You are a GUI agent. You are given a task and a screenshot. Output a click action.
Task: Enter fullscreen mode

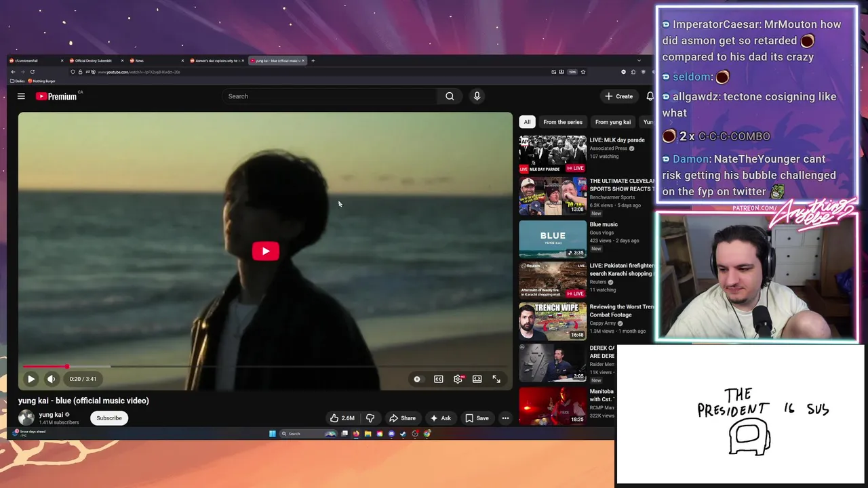click(x=496, y=379)
